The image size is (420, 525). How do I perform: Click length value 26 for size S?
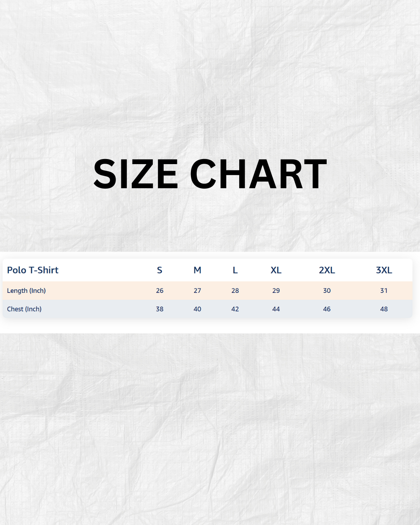tap(159, 290)
